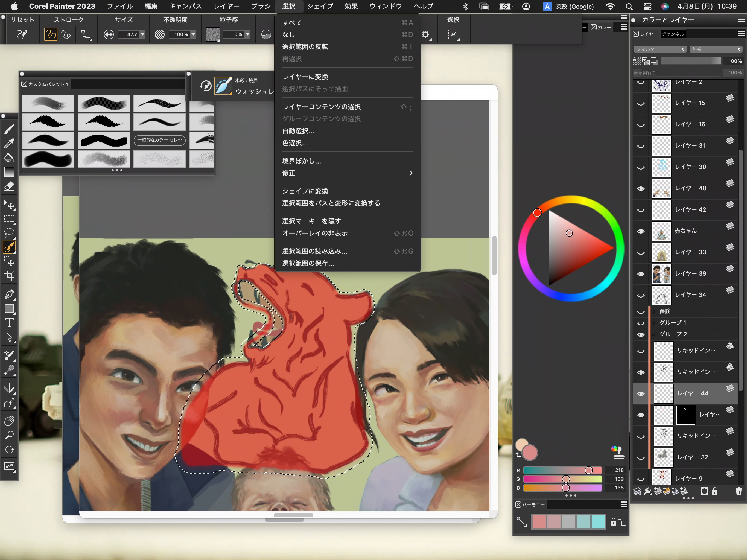This screenshot has height=560, width=747.
Task: Open the brush size dropdown arrow
Action: (x=142, y=34)
